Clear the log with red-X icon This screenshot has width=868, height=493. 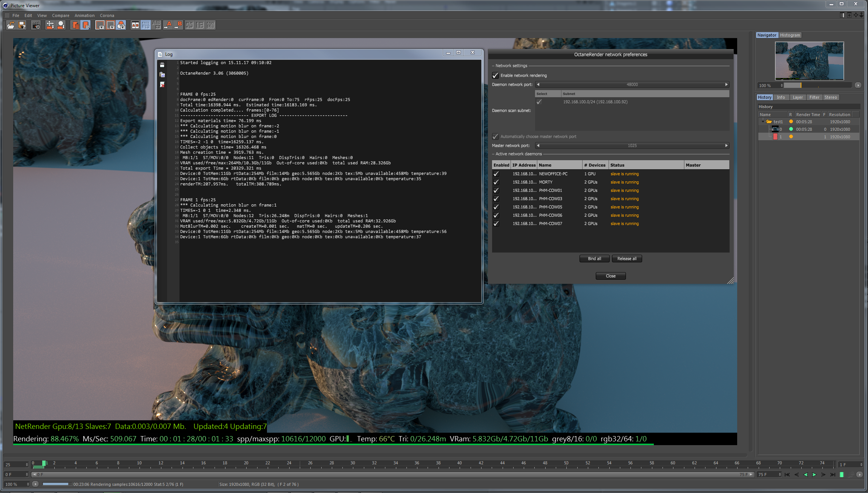(x=162, y=84)
